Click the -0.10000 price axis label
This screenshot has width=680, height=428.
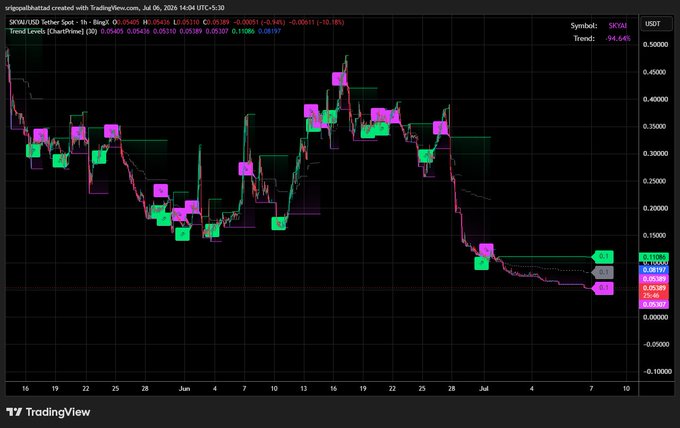[x=655, y=372]
